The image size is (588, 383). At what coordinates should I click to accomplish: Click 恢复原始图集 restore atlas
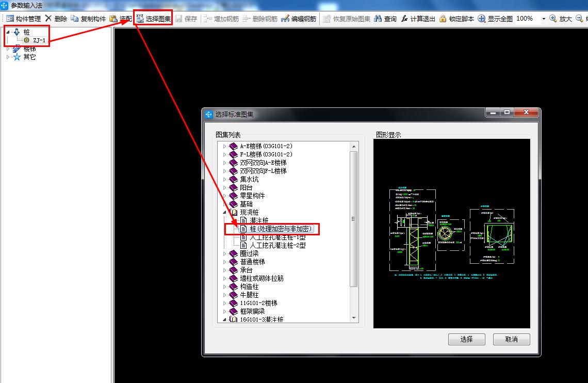tap(347, 19)
